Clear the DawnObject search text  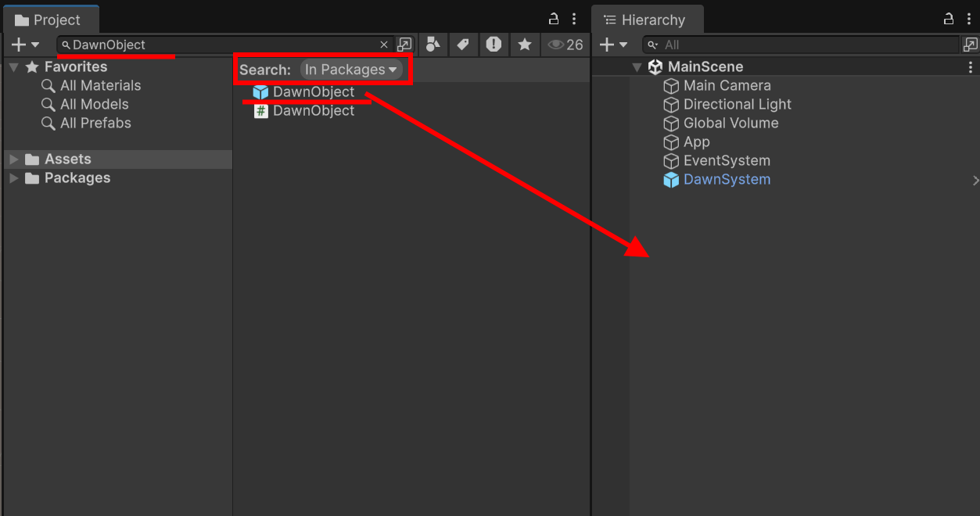(x=384, y=45)
